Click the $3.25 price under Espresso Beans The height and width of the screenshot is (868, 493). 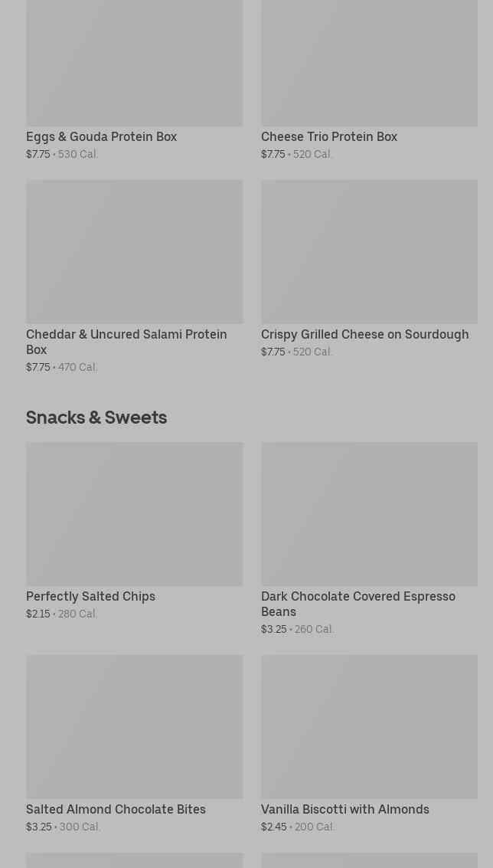point(273,630)
